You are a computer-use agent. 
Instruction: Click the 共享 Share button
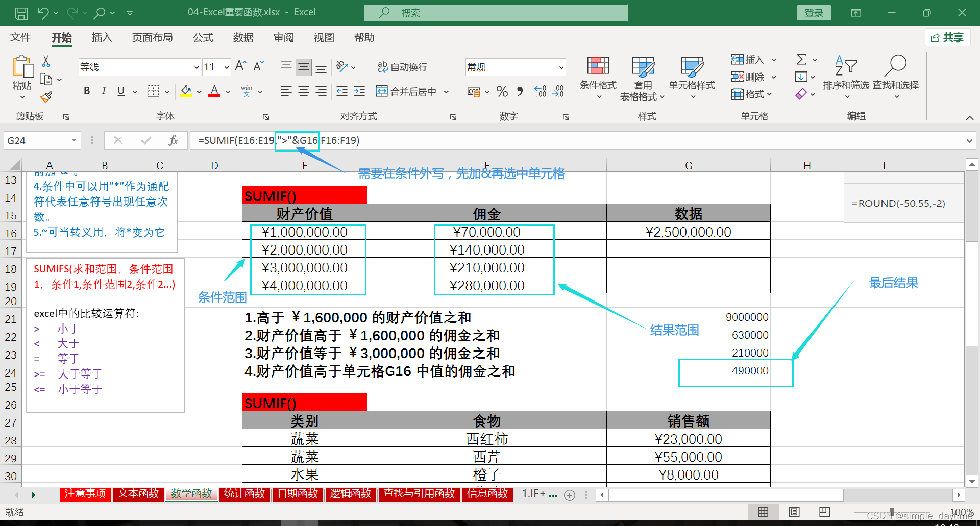947,37
